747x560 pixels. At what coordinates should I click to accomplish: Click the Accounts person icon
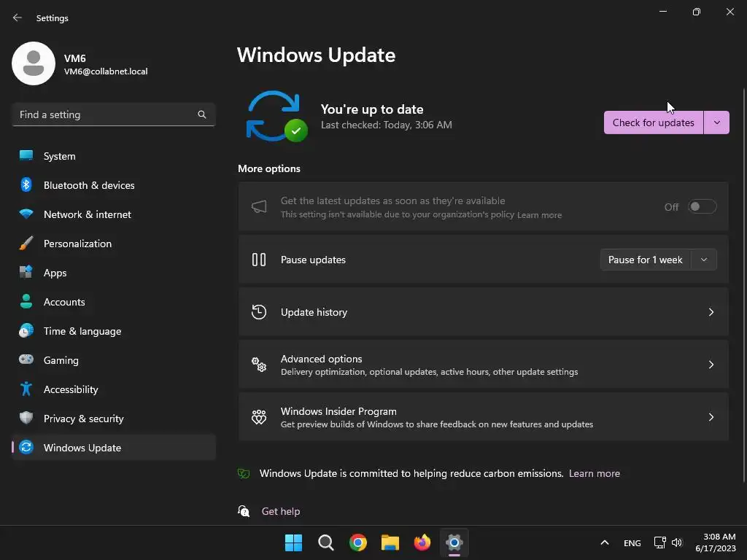pos(26,301)
